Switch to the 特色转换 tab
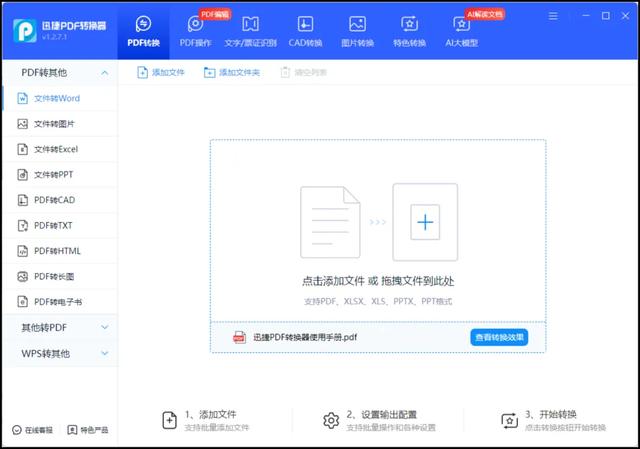The width and height of the screenshot is (640, 449). pyautogui.click(x=409, y=32)
